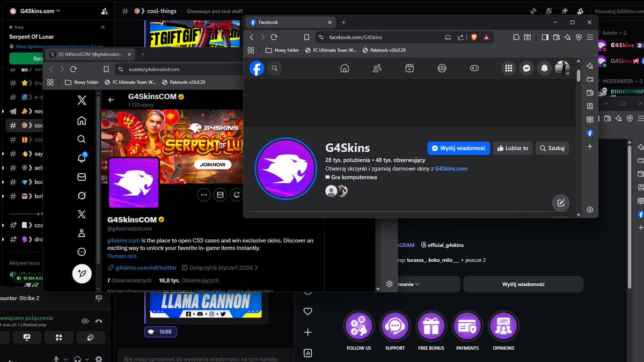Mute Discord microphone
The image size is (644, 362).
point(56,359)
